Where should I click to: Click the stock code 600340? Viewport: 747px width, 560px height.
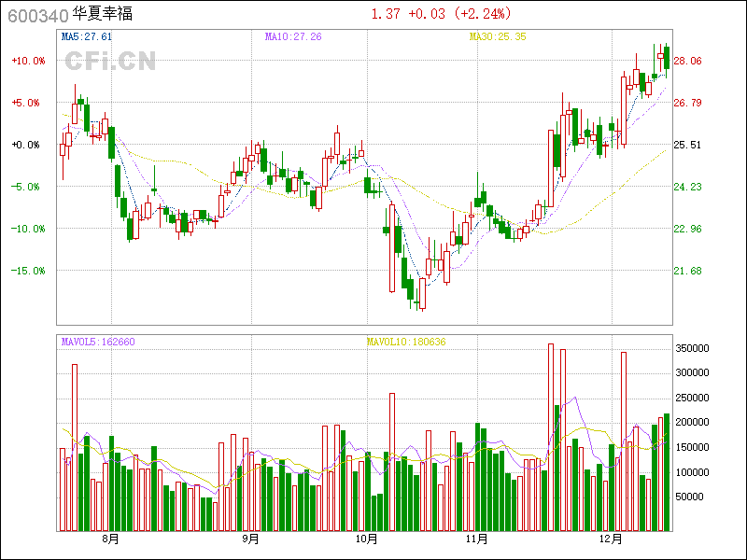[x=38, y=16]
